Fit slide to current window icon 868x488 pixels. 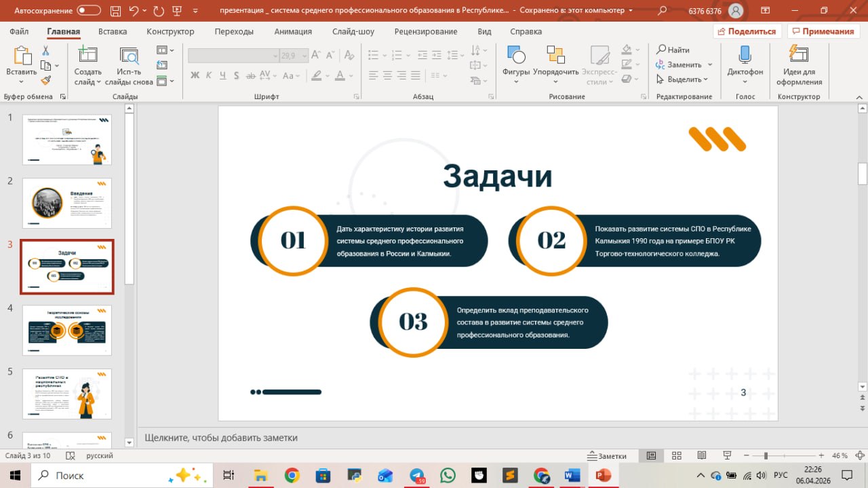click(x=861, y=455)
